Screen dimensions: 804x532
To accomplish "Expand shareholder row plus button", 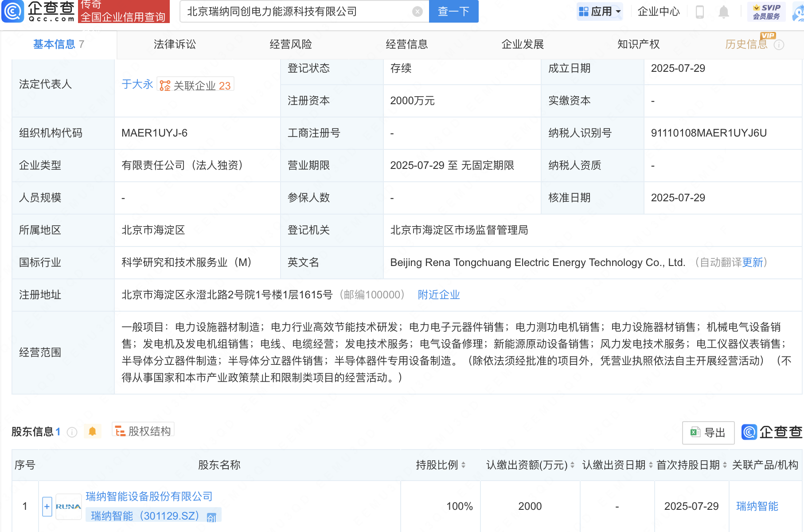I will point(47,506).
